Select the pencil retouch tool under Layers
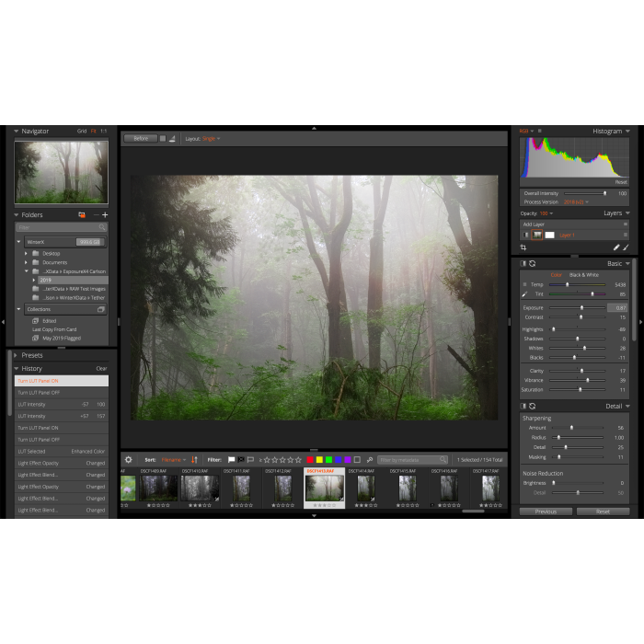Screen dimensions: 644x644 (x=616, y=247)
